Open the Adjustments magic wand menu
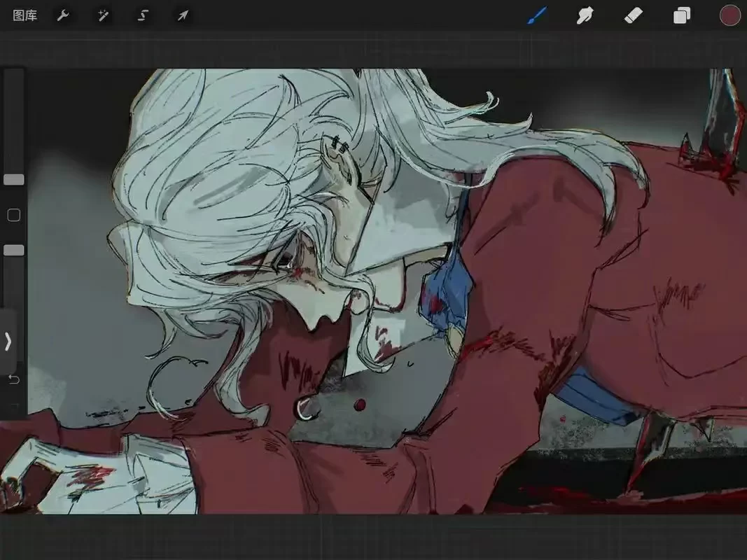747x560 pixels. click(103, 15)
